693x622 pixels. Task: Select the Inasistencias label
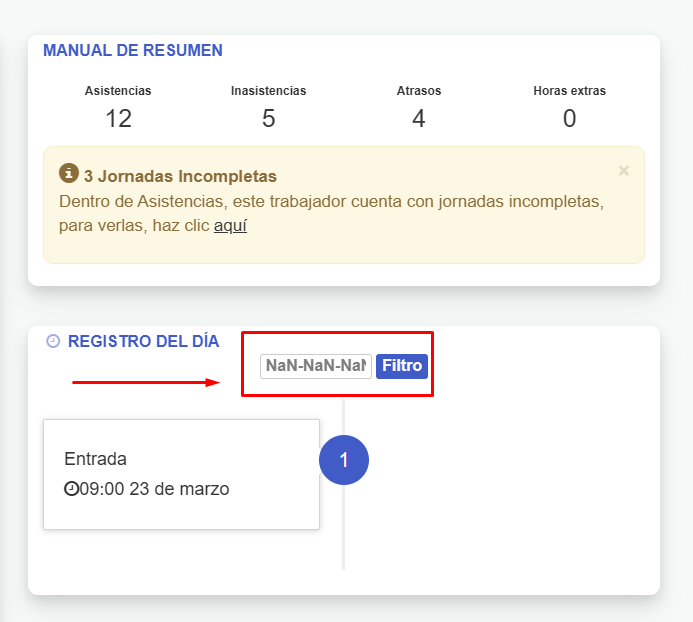(268, 91)
